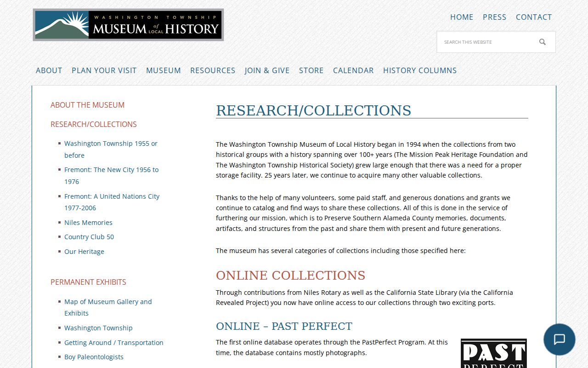The width and height of the screenshot is (588, 368).
Task: Go to the Store page
Action: 311,70
